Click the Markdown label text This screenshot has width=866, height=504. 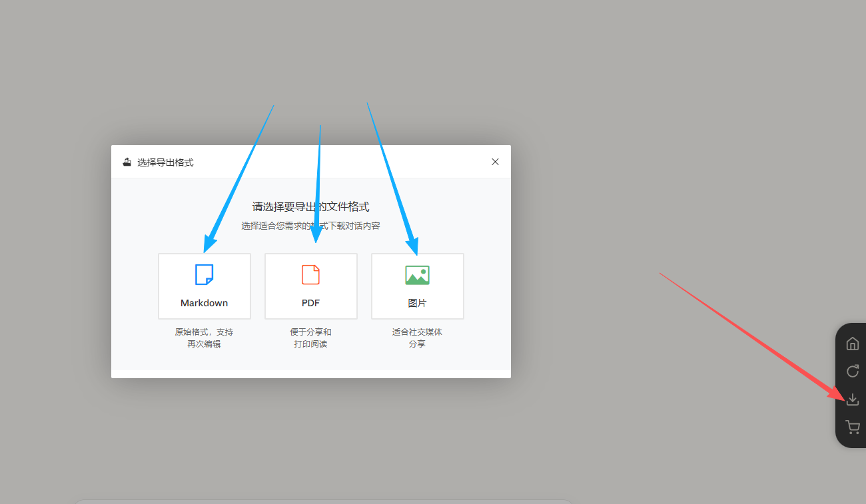pyautogui.click(x=204, y=303)
